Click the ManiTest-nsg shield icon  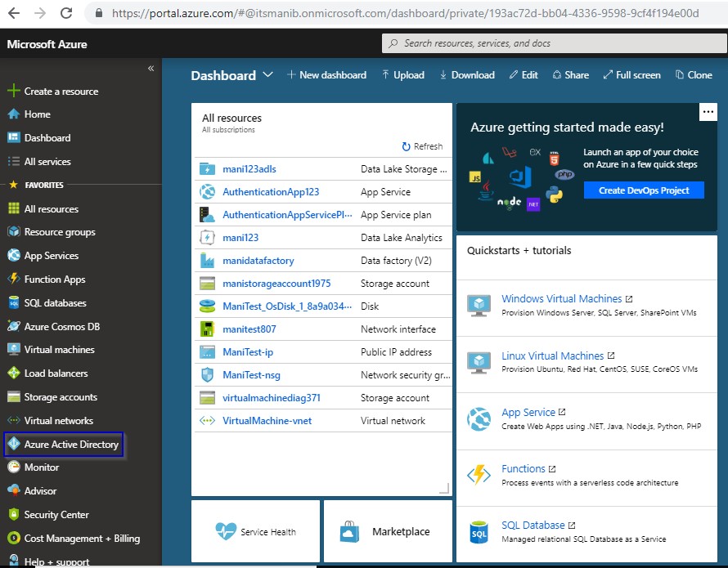[207, 374]
